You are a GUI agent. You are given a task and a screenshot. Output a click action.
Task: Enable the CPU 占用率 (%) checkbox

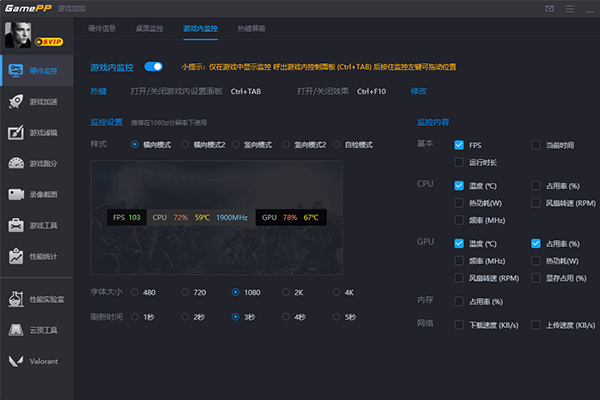(x=536, y=186)
